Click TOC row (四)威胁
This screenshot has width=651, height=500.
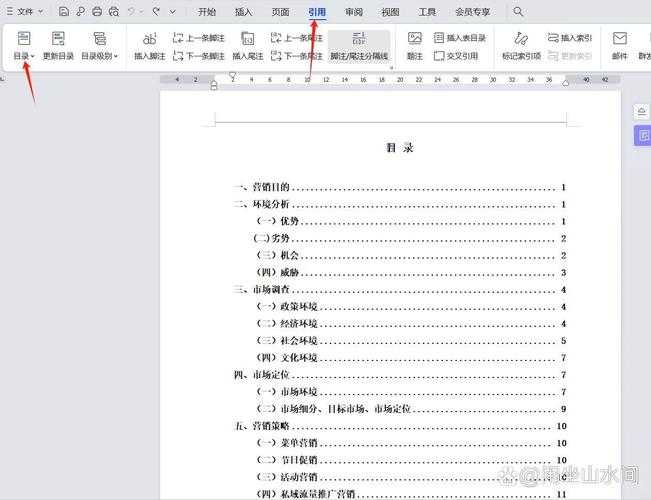(411, 272)
